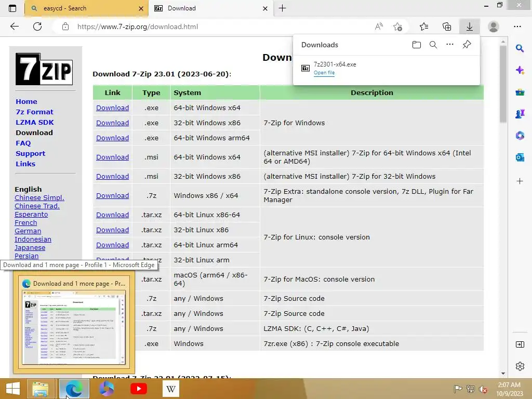Close the easycd - Search tab
Image resolution: width=532 pixels, height=399 pixels.
[141, 8]
